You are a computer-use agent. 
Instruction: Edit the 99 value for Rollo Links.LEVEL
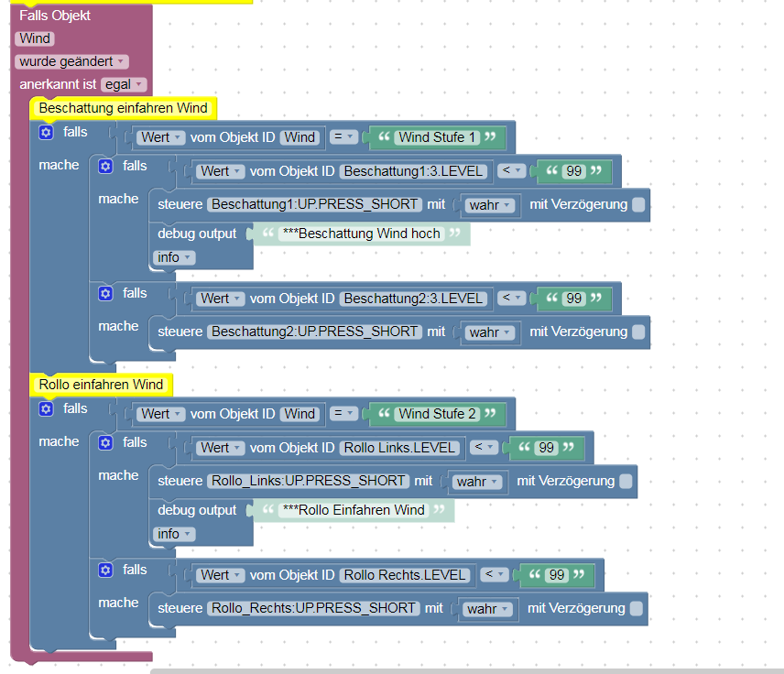pos(546,448)
